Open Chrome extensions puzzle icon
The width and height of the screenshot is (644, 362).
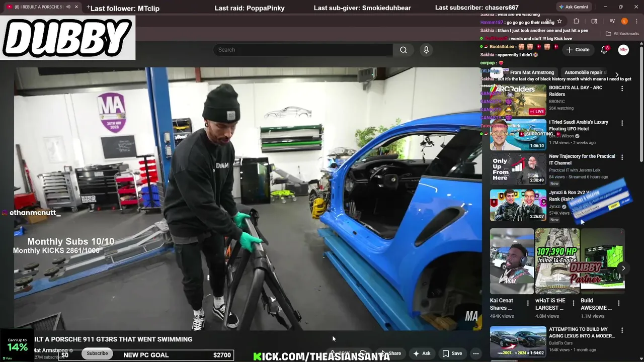(577, 21)
